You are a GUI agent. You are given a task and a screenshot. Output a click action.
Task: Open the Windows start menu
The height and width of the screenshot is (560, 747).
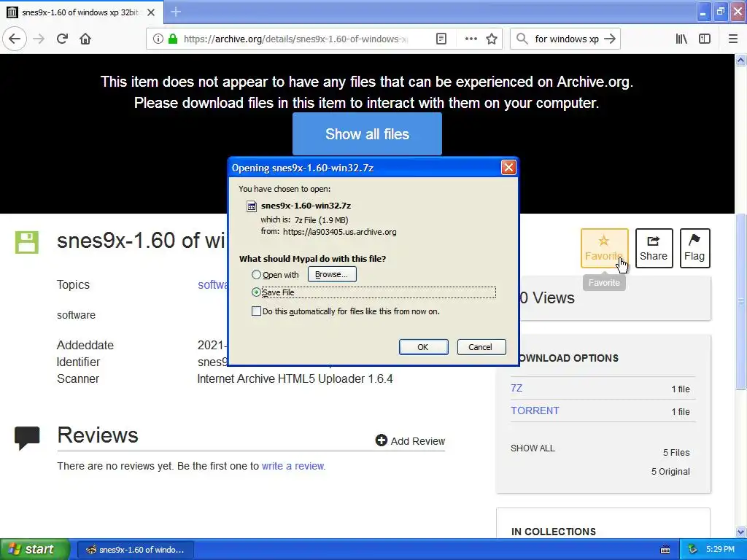tap(35, 549)
